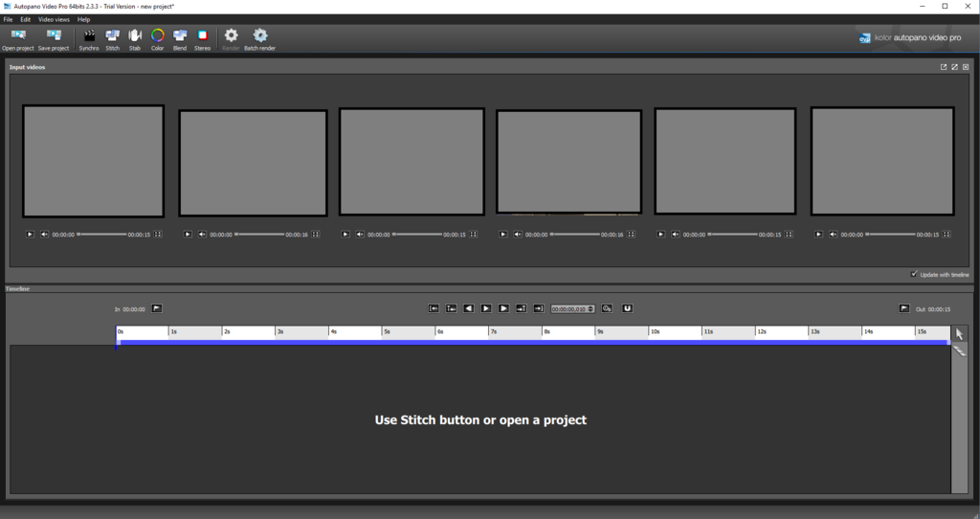Play the second input video
This screenshot has height=519, width=980.
point(188,235)
